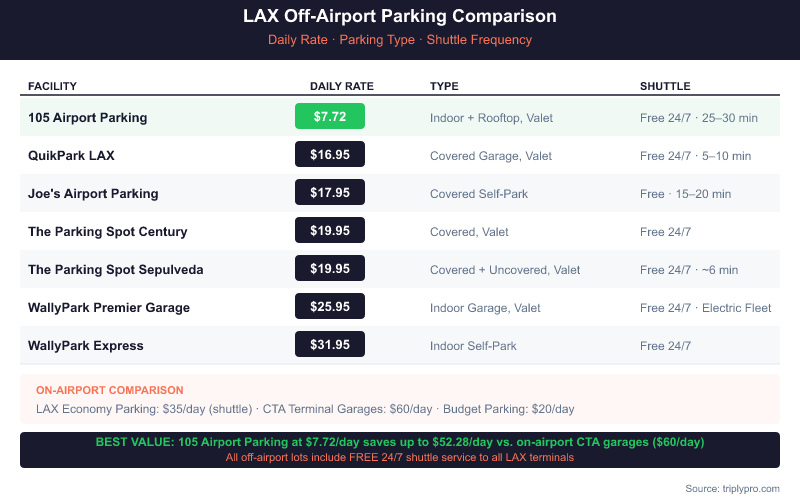Click the $16.95 QuikPark rate badge
The width and height of the screenshot is (800, 500).
tap(330, 155)
